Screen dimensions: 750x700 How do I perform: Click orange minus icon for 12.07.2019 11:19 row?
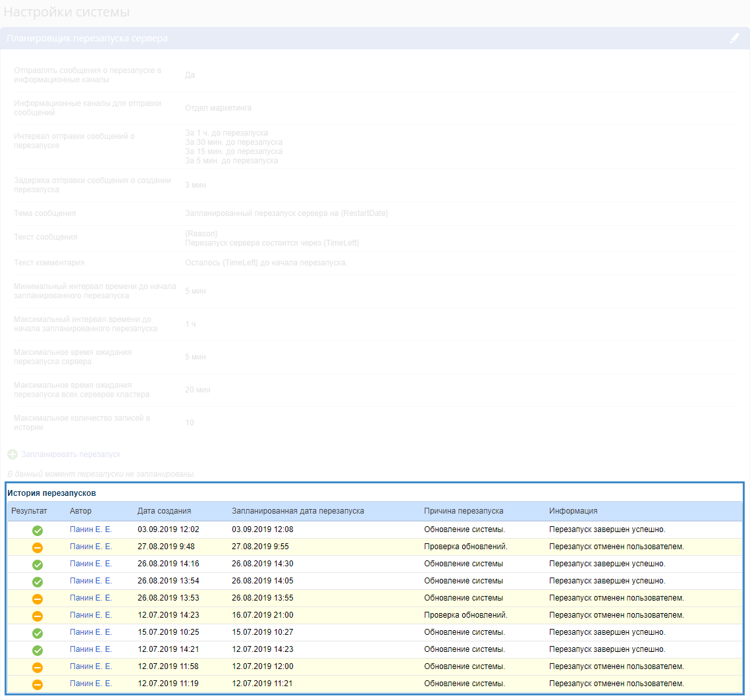coord(38,684)
